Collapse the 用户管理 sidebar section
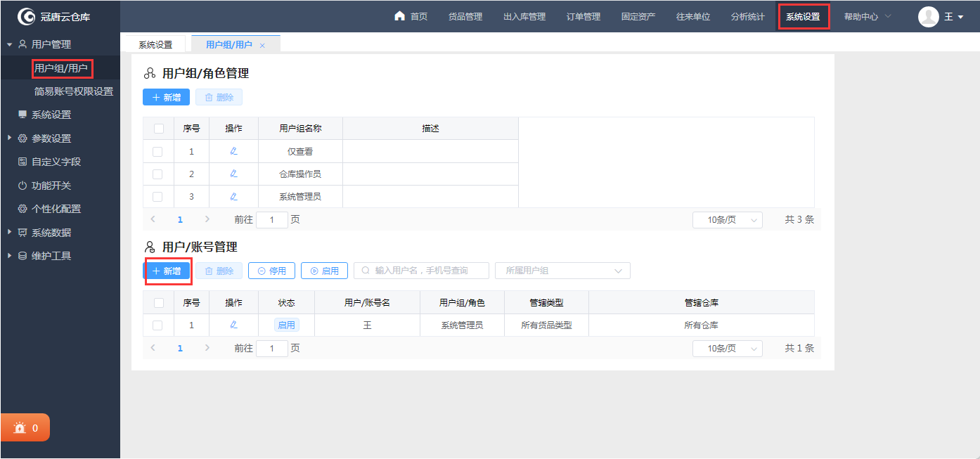Image resolution: width=980 pixels, height=459 pixels. (9, 44)
